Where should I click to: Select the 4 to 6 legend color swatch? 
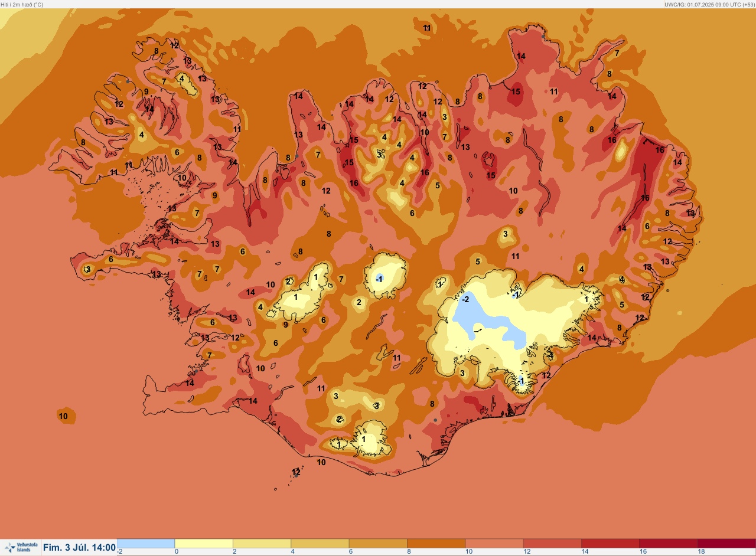320,544
